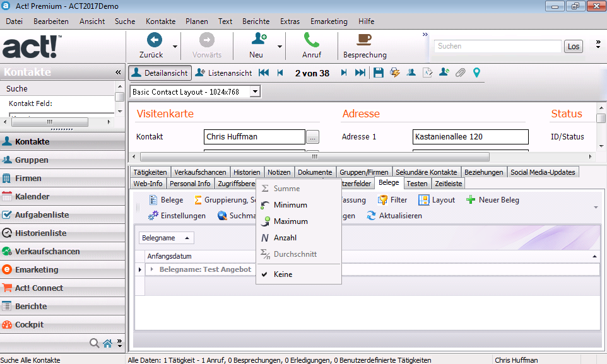Image resolution: width=607 pixels, height=364 pixels.
Task: Click the Neuer Beleg plus icon
Action: click(470, 200)
